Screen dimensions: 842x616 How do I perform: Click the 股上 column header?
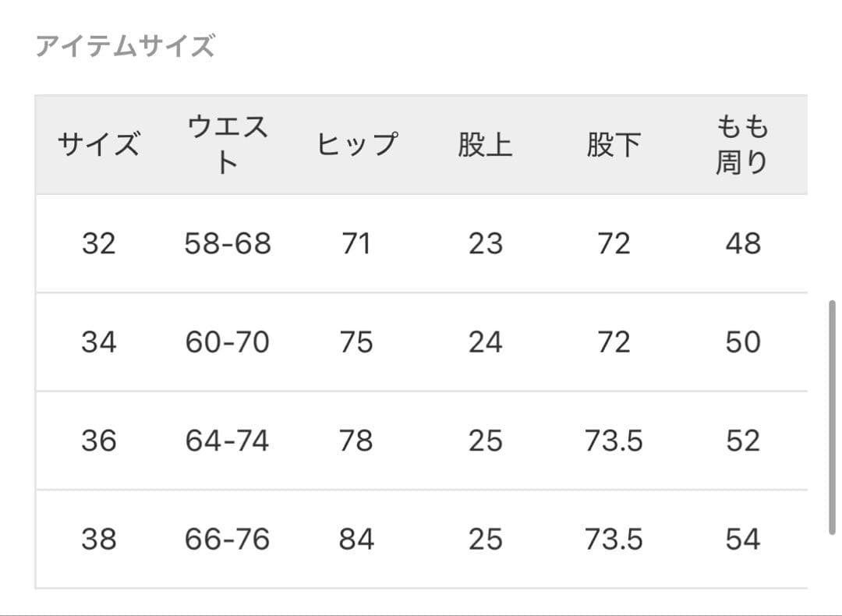[x=485, y=145]
